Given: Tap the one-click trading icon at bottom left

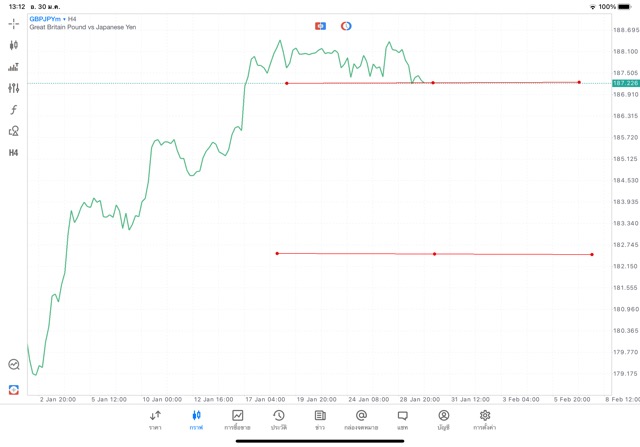Looking at the screenshot, I should [13, 389].
